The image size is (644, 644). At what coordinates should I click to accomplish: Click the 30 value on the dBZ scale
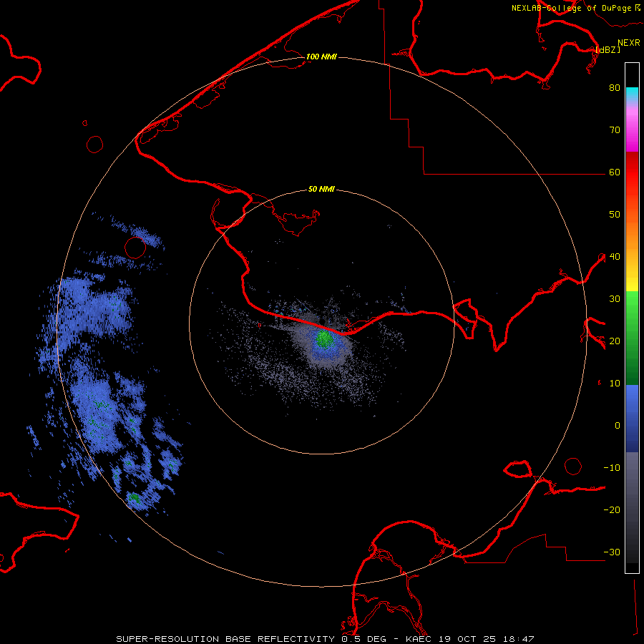pos(615,299)
